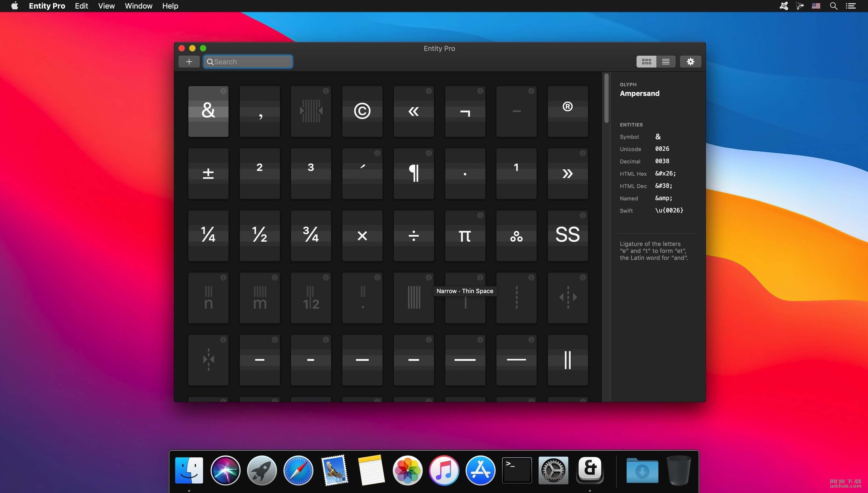Screen dimensions: 868x493
Task: Select the dotted vertical line tile
Action: [x=516, y=298]
